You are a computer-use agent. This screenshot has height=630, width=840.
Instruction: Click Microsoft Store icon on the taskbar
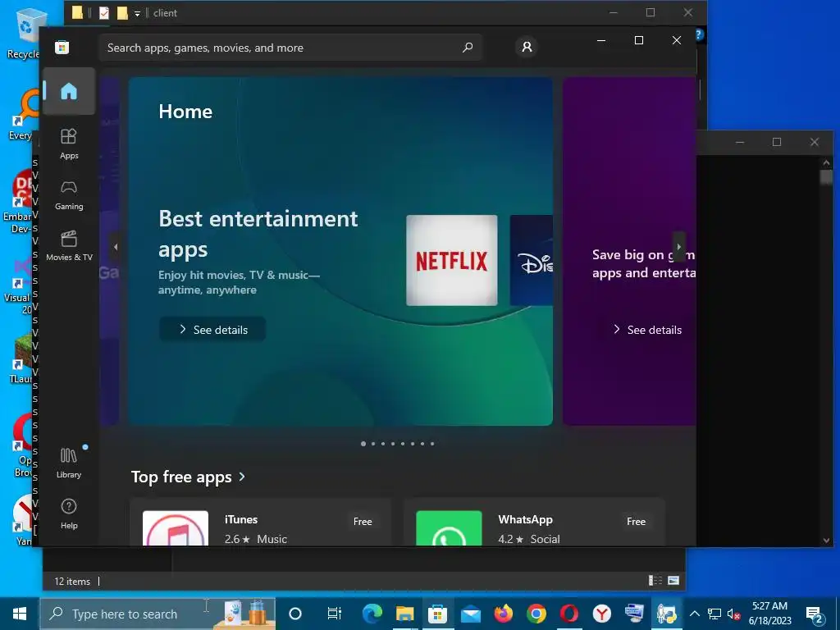coord(438,614)
